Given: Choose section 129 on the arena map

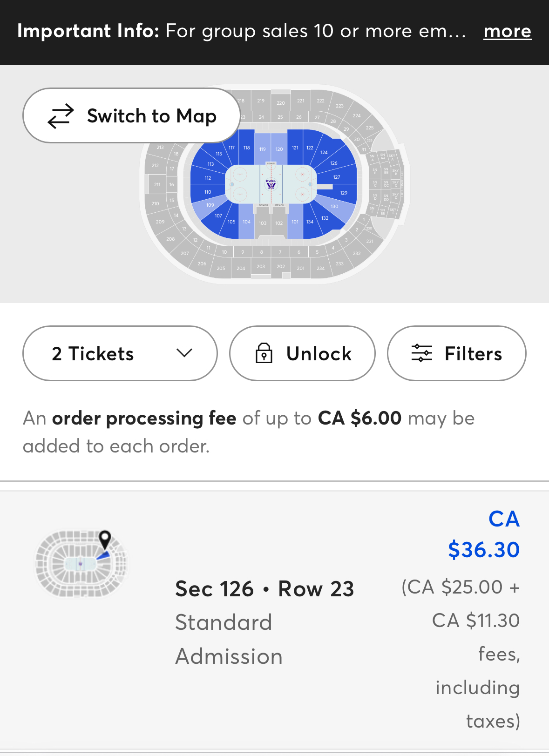Looking at the screenshot, I should point(344,193).
